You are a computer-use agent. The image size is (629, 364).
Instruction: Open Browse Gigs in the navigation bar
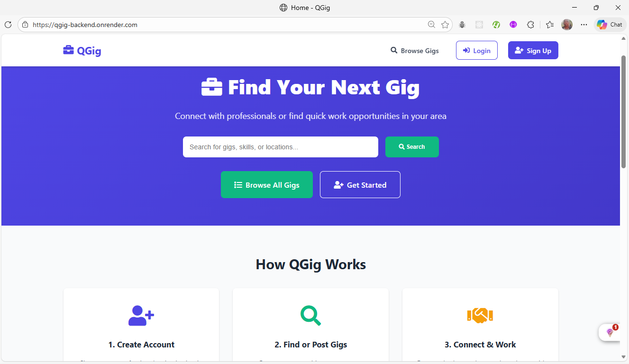coord(415,51)
